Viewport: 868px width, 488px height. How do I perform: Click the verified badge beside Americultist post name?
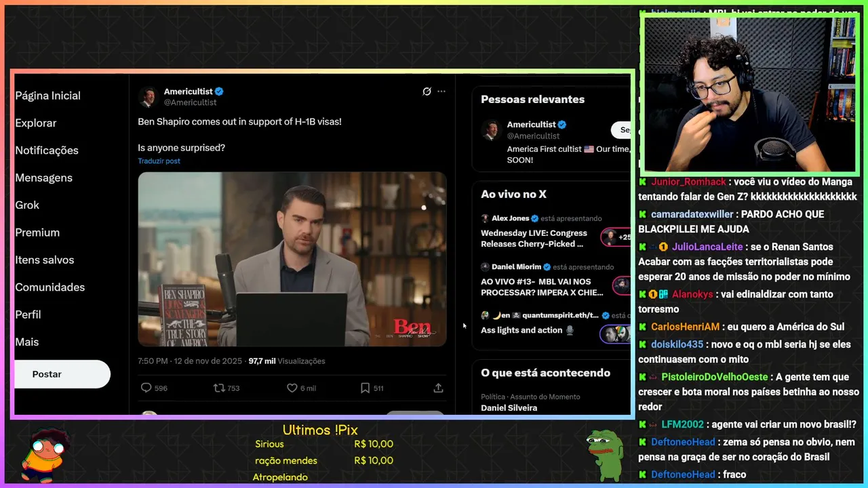(x=219, y=91)
